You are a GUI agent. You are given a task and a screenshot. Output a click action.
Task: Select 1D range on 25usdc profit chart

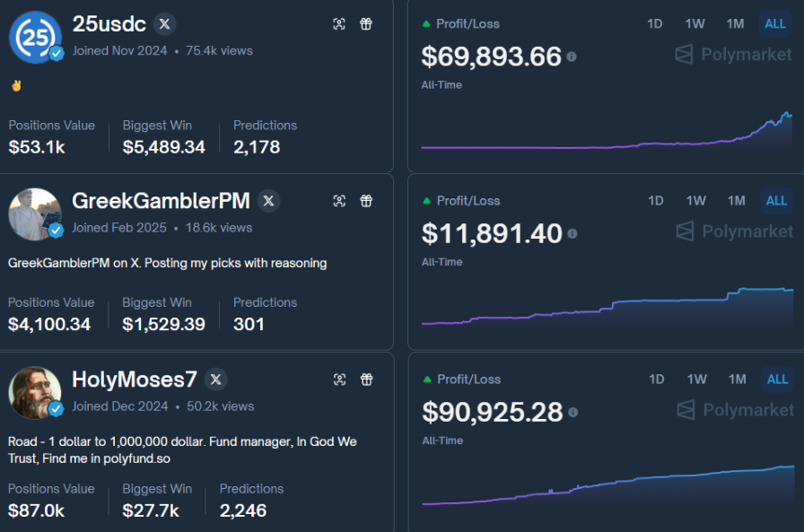pos(655,24)
